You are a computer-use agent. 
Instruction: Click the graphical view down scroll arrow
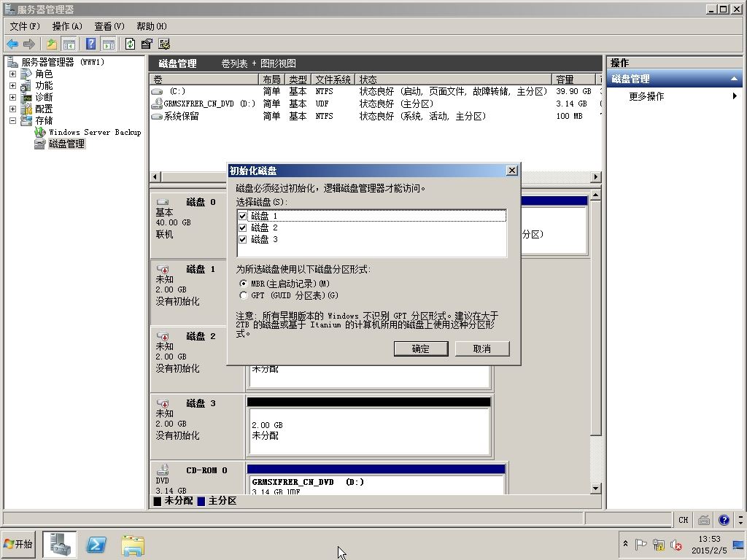[595, 488]
